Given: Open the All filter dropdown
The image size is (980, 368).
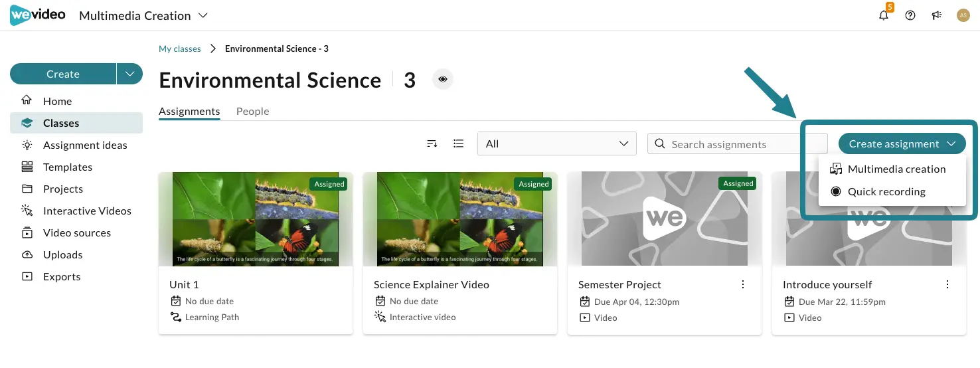Looking at the screenshot, I should (557, 143).
